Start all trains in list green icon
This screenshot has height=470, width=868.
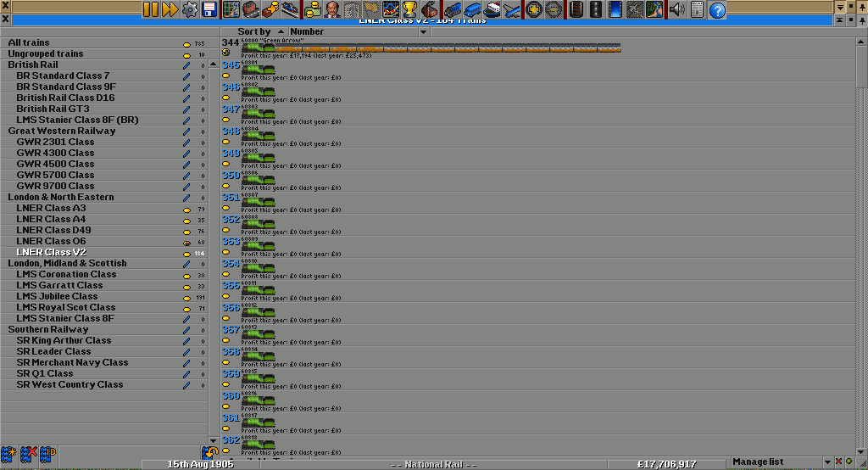[849, 462]
